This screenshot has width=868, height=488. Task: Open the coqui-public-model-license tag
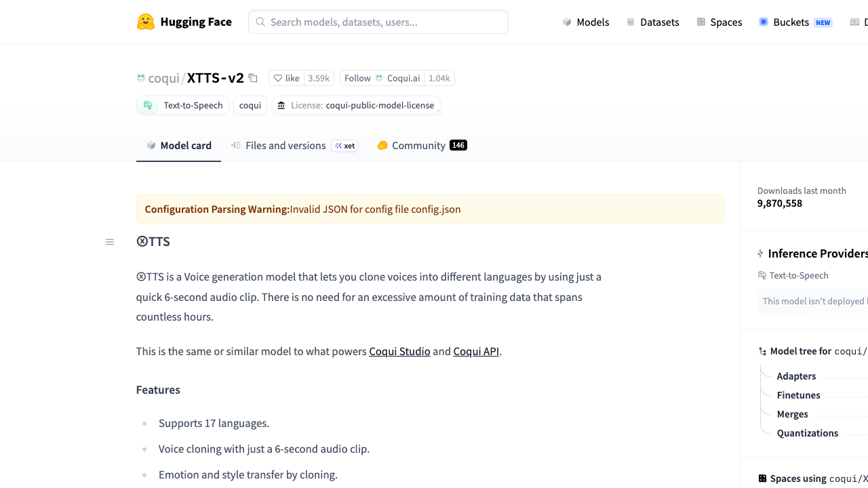pos(357,105)
